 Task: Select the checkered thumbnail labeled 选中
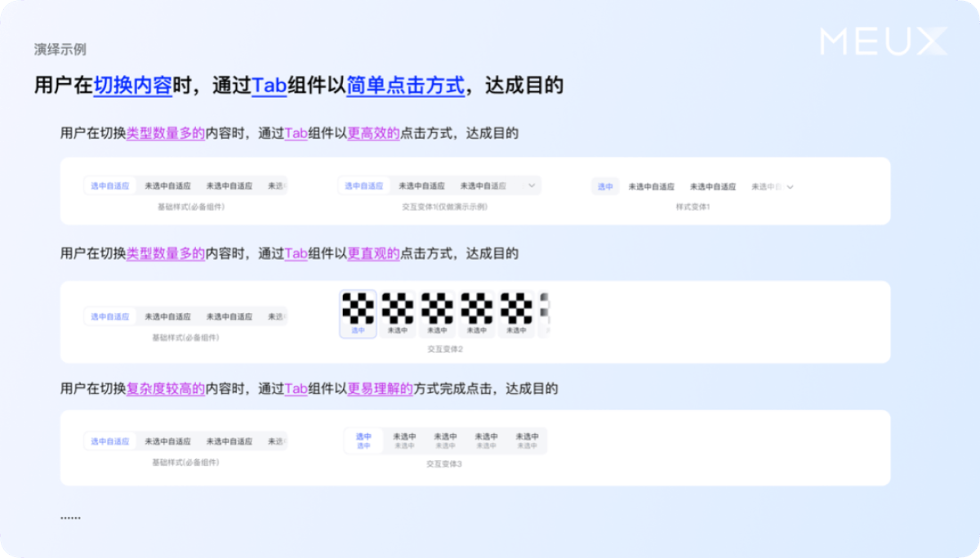358,314
